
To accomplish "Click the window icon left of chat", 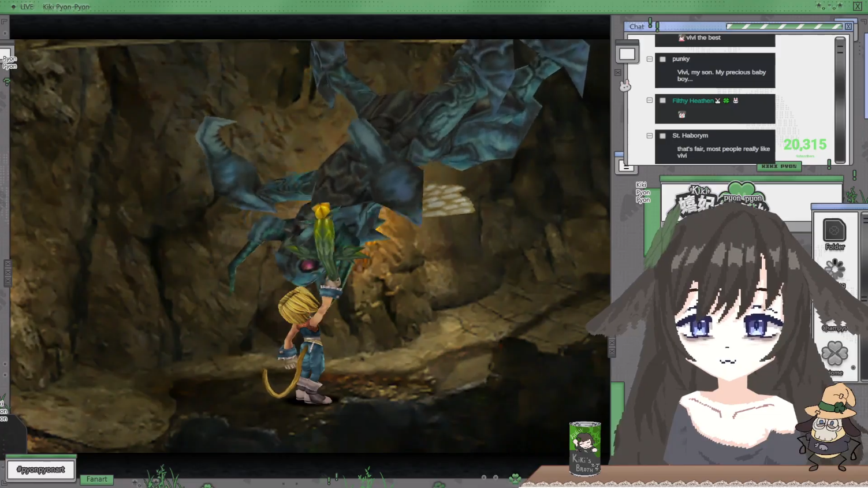I will (627, 54).
